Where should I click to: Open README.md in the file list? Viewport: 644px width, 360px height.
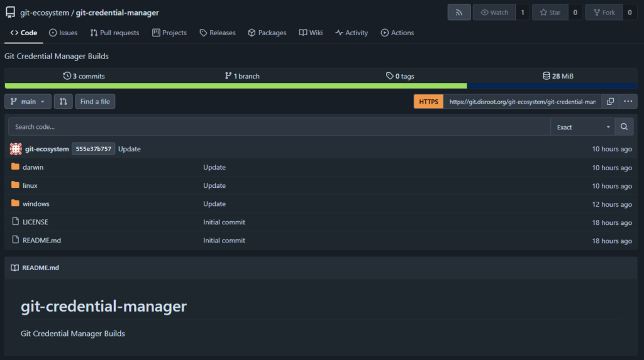coord(42,240)
